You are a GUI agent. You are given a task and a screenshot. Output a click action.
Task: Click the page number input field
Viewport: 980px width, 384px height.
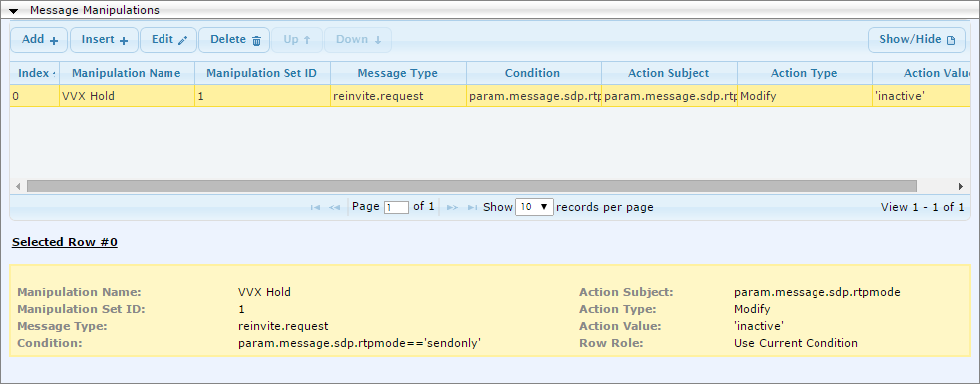(396, 207)
